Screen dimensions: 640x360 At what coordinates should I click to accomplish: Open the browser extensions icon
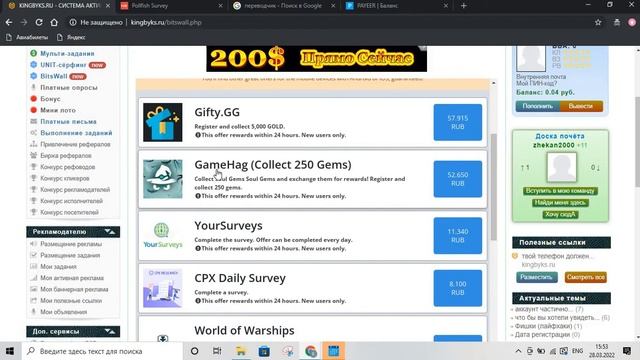(x=617, y=22)
